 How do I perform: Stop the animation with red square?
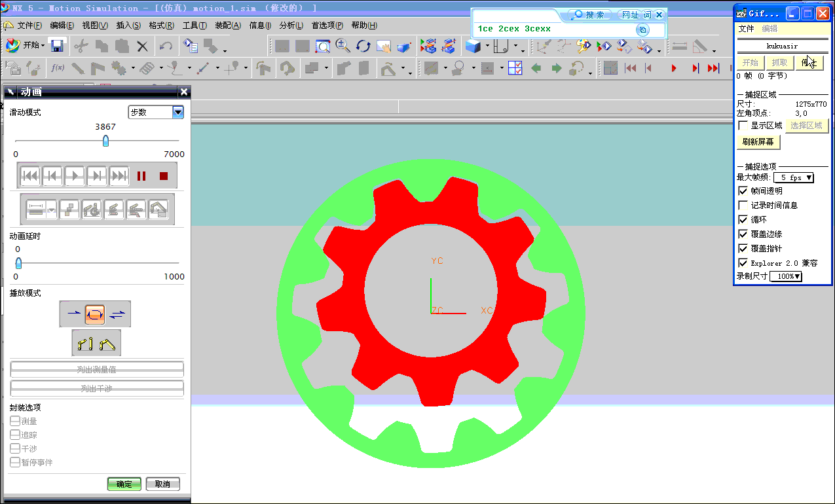[x=164, y=175]
